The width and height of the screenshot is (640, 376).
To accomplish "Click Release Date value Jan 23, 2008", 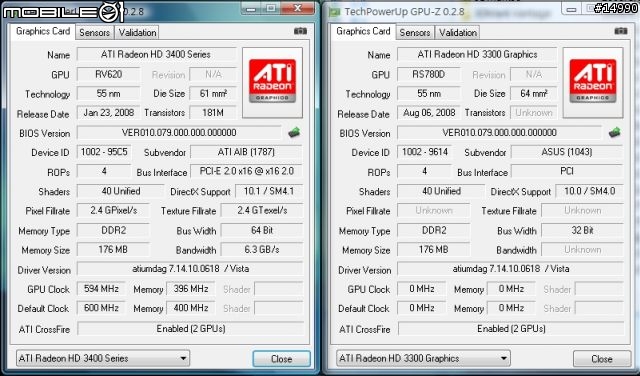I will coord(109,113).
